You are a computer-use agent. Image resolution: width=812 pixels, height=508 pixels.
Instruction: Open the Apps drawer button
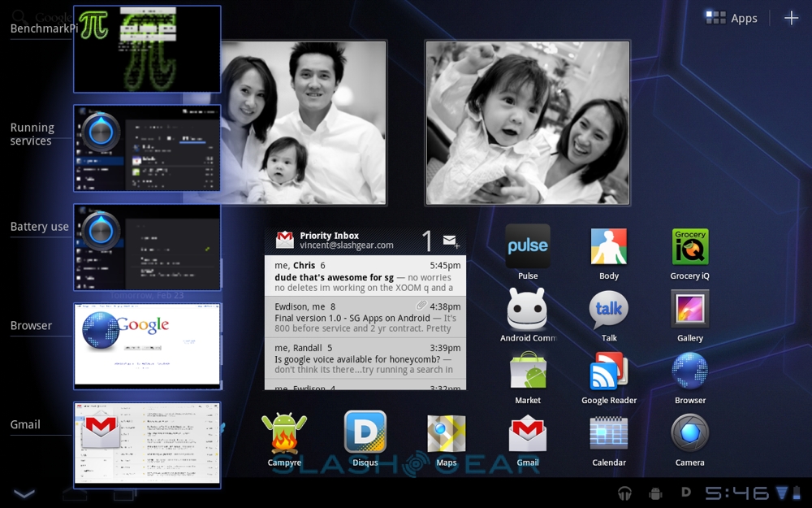pyautogui.click(x=732, y=18)
